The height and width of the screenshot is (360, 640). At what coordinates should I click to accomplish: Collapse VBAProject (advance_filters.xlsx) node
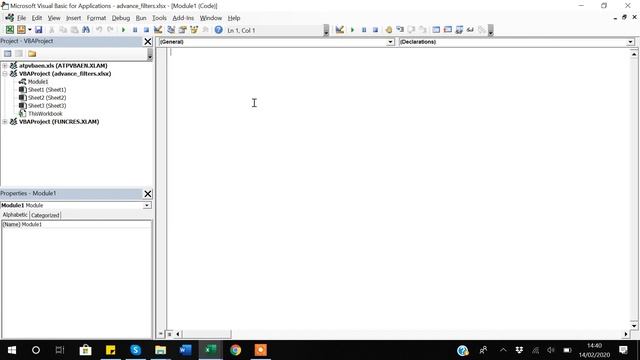point(5,73)
